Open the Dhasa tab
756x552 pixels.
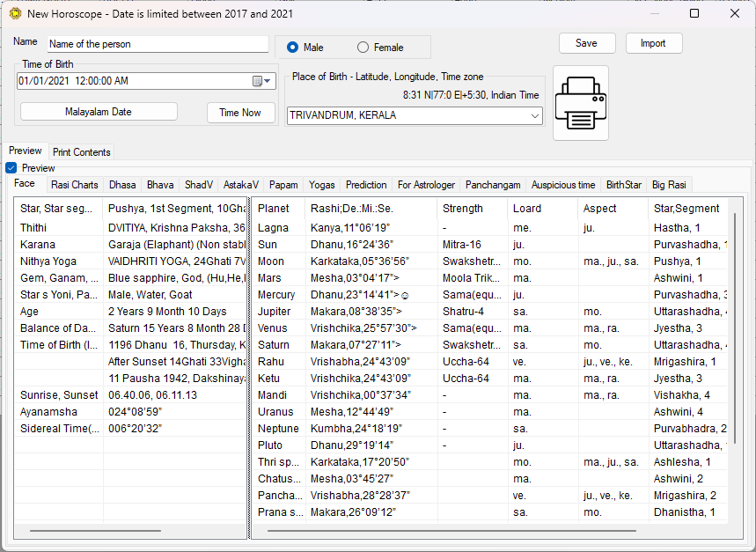pyautogui.click(x=122, y=185)
